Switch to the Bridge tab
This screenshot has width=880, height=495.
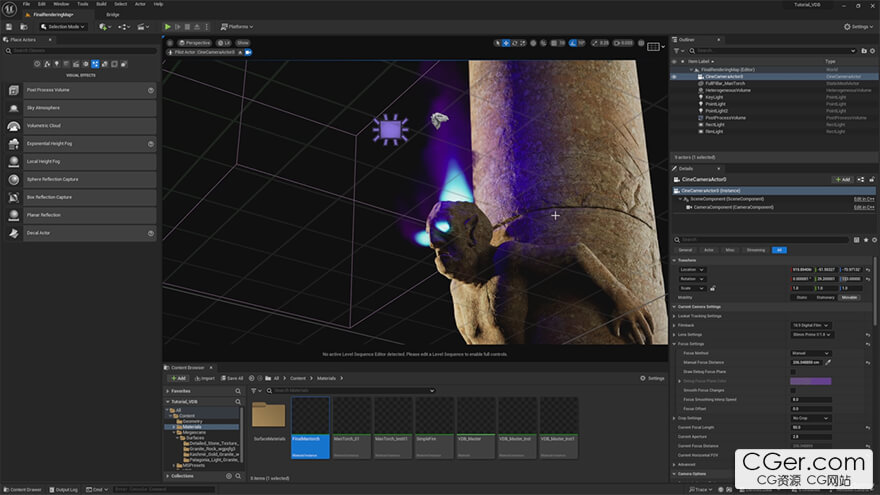click(113, 15)
